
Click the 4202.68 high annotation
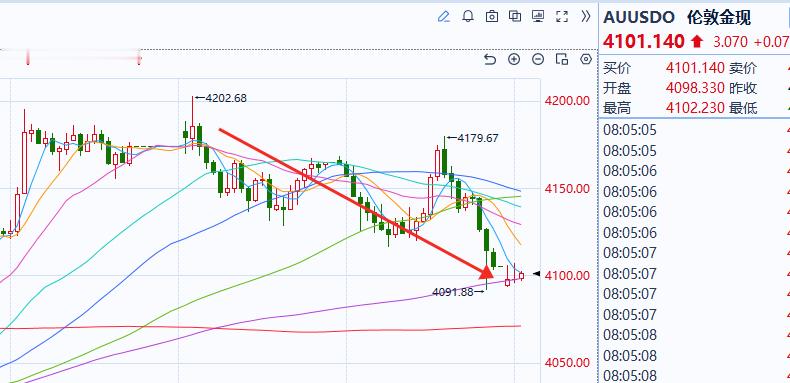coord(226,98)
